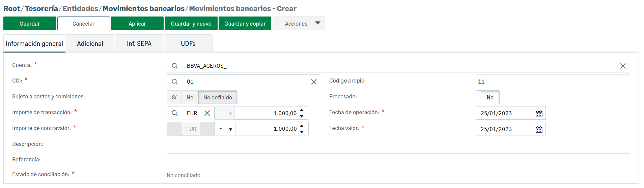Increase the Importe de transacción amount

point(302,110)
